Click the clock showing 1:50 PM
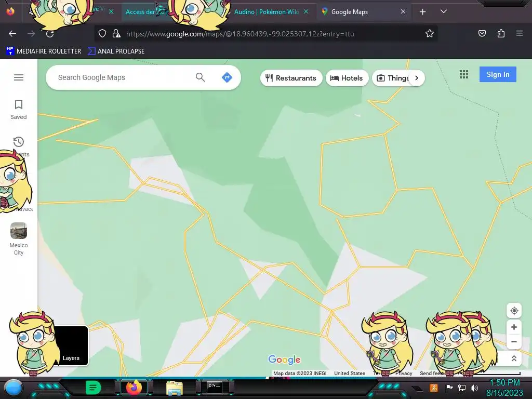This screenshot has height=399, width=532. [505, 382]
